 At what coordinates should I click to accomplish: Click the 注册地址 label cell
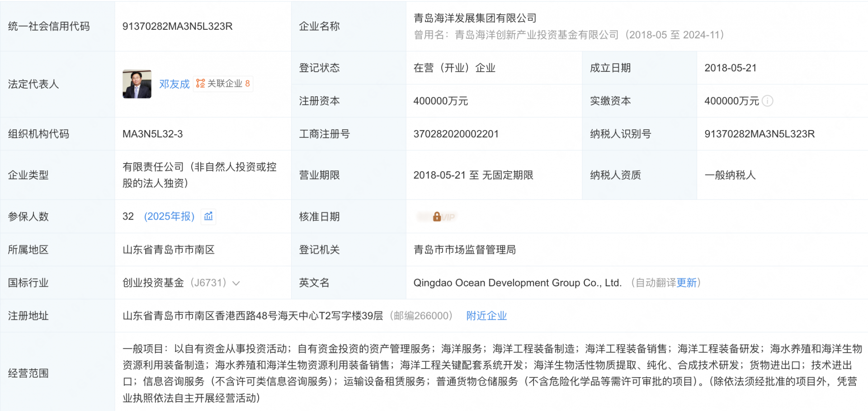pos(57,316)
